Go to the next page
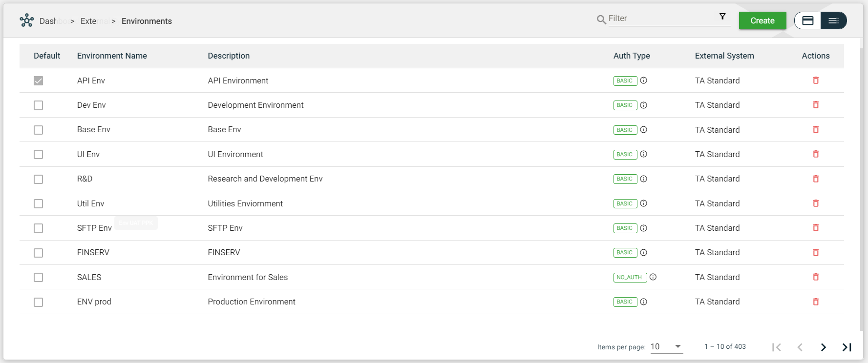Viewport: 868px width, 363px height. (823, 347)
